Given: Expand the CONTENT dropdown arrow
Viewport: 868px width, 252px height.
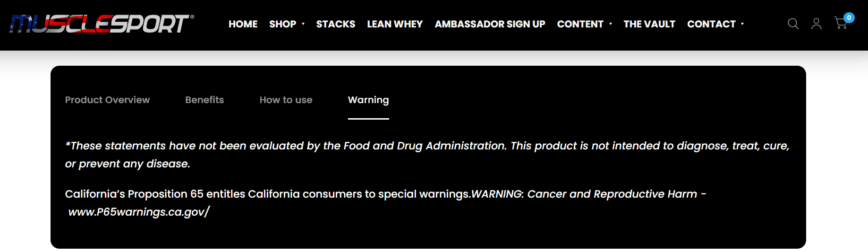Looking at the screenshot, I should (611, 24).
